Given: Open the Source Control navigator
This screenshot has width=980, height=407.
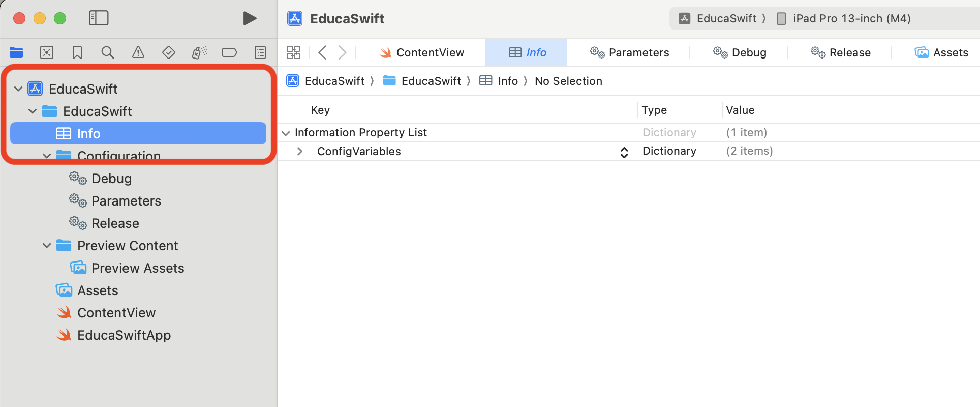Looking at the screenshot, I should (x=47, y=52).
